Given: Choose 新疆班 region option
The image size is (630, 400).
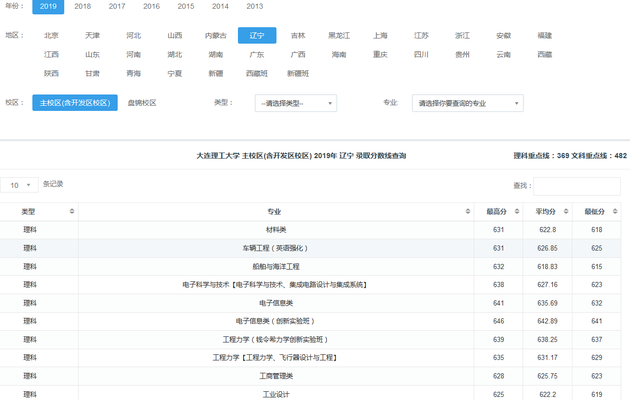Looking at the screenshot, I should (298, 73).
